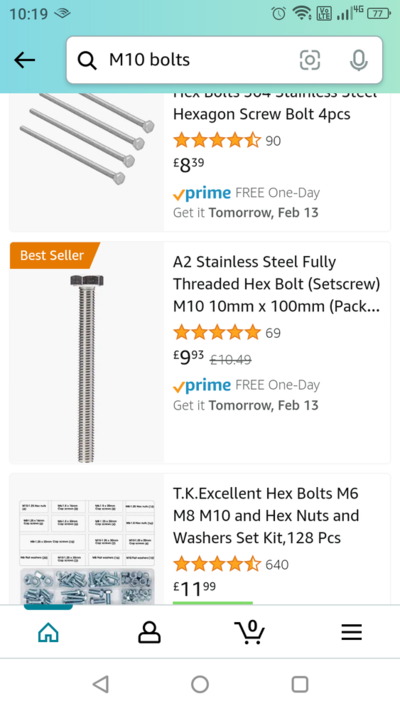This screenshot has width=400, height=711.
Task: Open the hamburger menu icon
Action: (x=351, y=632)
